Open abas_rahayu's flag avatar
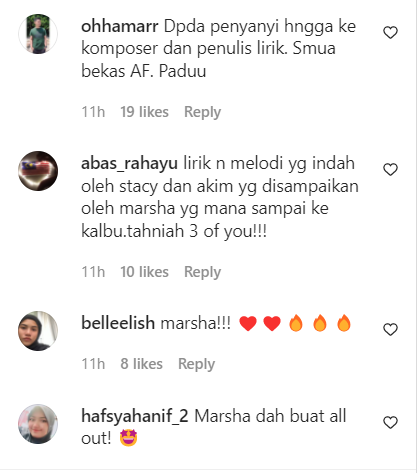The image size is (417, 473). coord(38,171)
